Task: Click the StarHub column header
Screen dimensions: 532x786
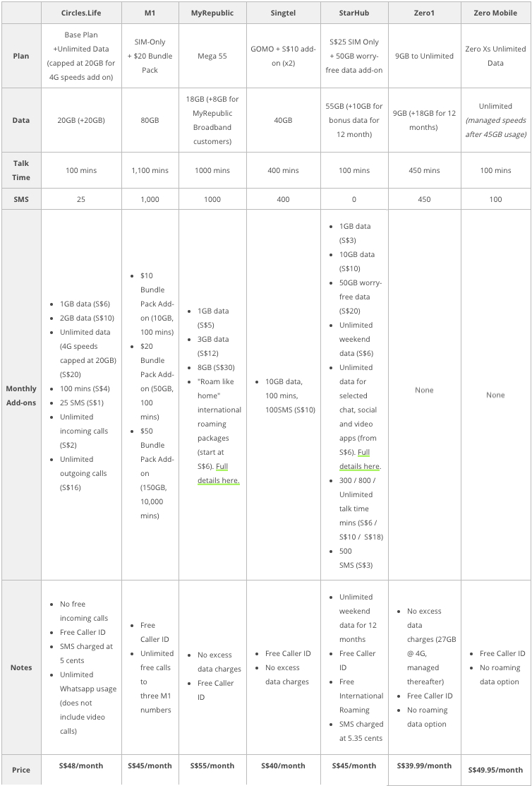Action: 353,13
